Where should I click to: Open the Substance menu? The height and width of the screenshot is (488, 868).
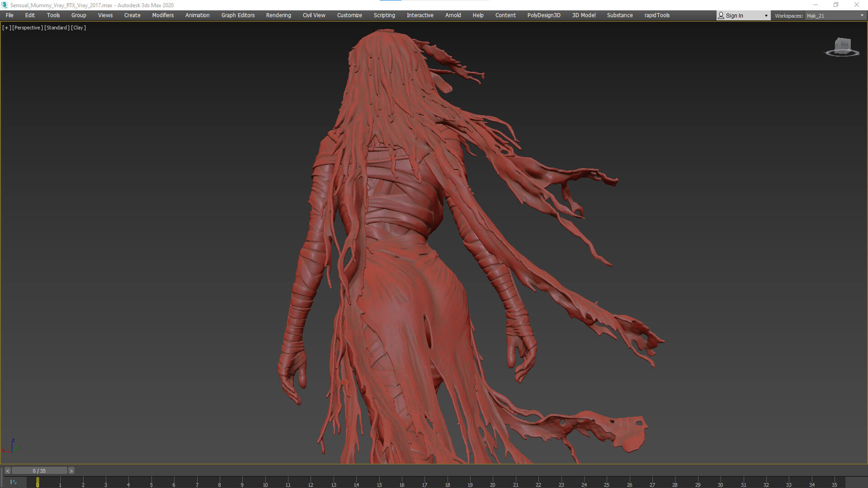pyautogui.click(x=620, y=15)
